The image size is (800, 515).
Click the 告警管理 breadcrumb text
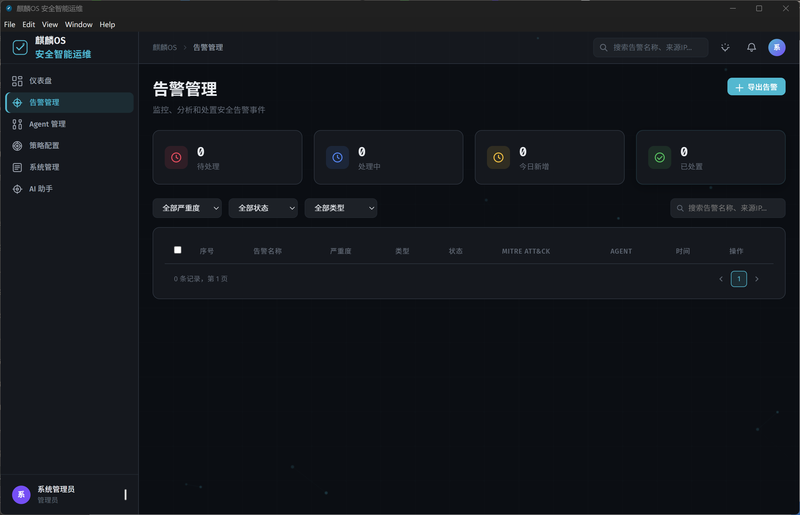208,47
